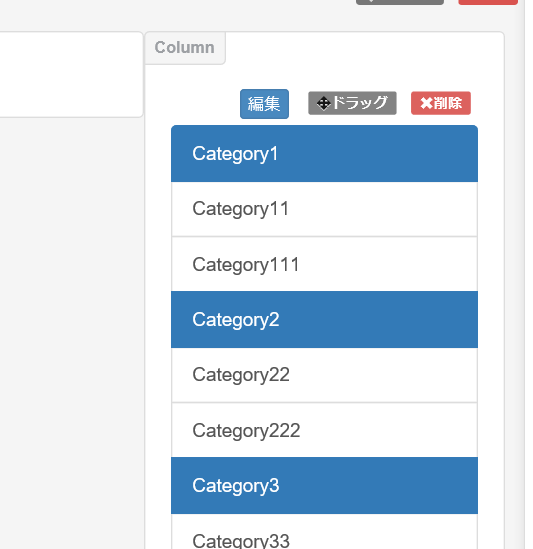The width and height of the screenshot is (533, 549).
Task: Click the vertical scrollbar on the right edge
Action: pos(528,274)
